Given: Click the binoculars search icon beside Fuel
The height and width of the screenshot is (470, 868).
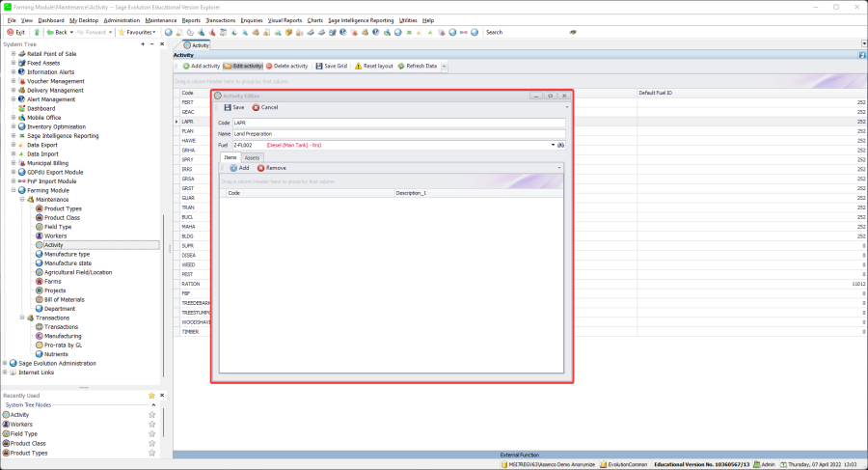Looking at the screenshot, I should click(x=560, y=145).
